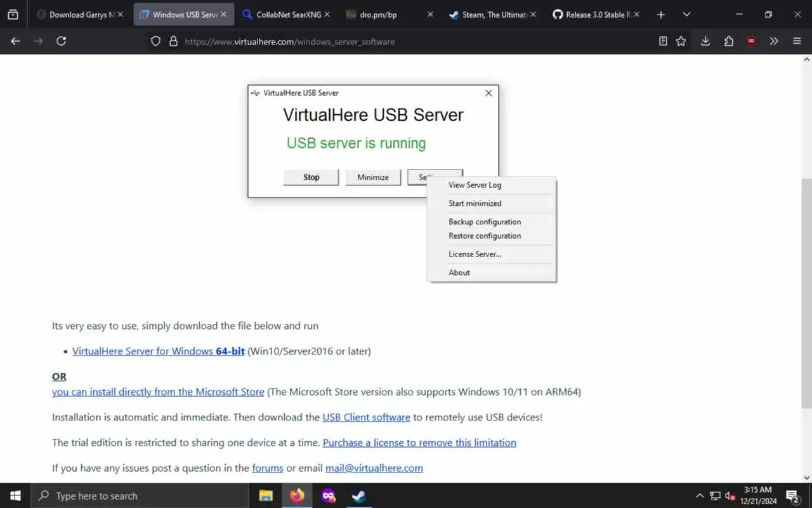812x508 pixels.
Task: Click the mail@virtualhere.com email link
Action: (374, 468)
